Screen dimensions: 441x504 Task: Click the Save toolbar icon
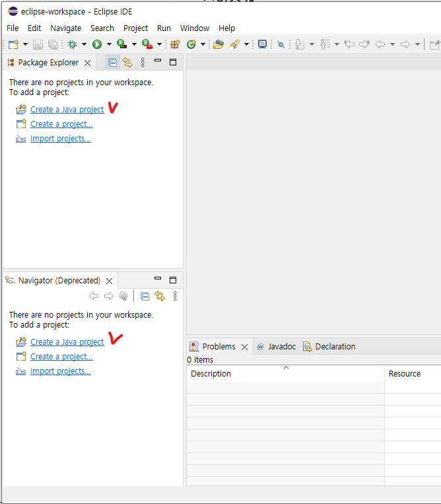(x=38, y=44)
